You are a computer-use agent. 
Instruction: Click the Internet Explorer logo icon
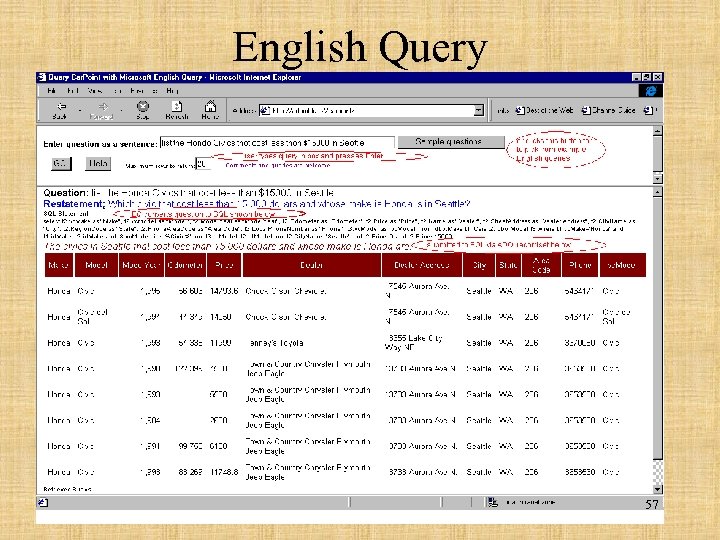tap(651, 91)
